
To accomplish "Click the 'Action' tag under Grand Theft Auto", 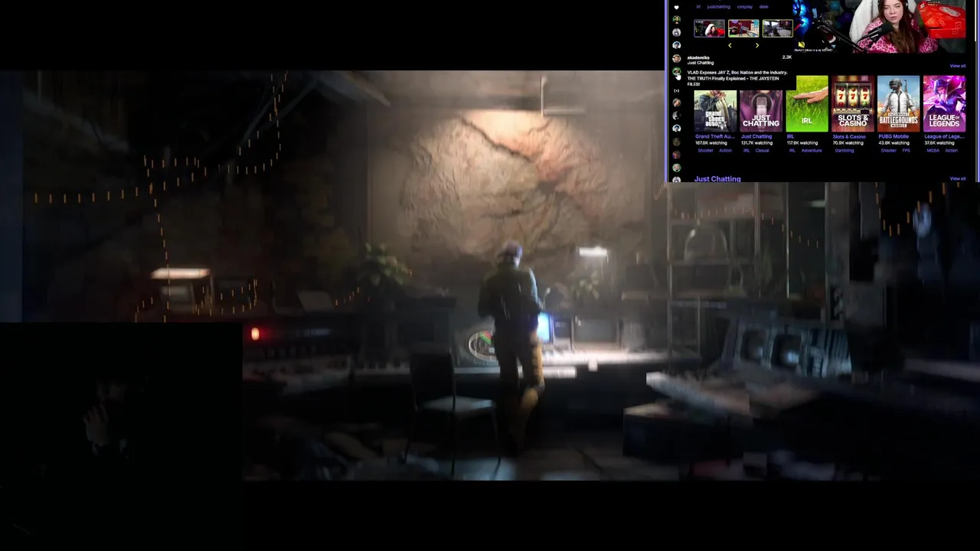I will (725, 151).
